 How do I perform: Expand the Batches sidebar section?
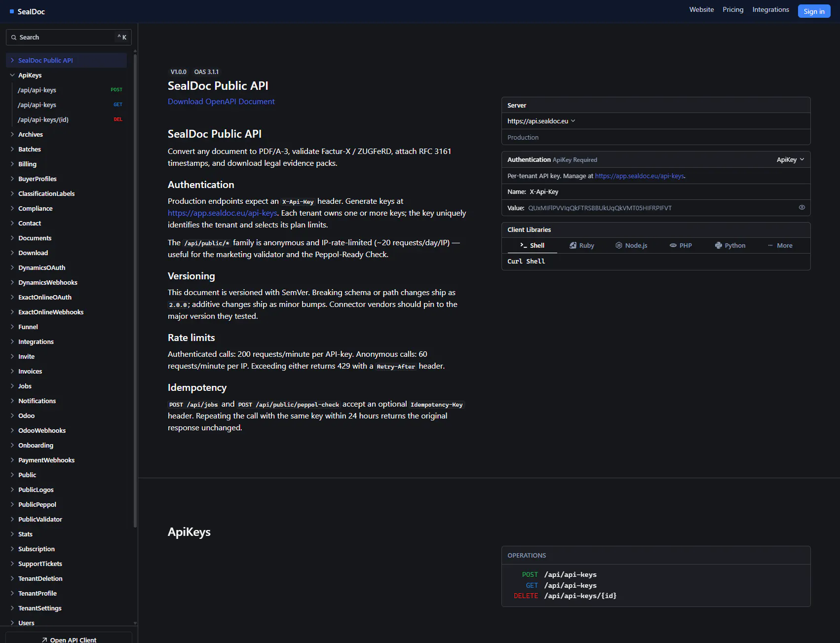[x=66, y=149]
